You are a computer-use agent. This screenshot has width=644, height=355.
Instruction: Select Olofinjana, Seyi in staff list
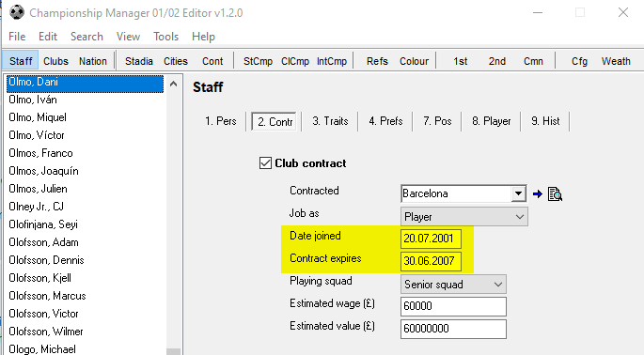[x=86, y=224]
